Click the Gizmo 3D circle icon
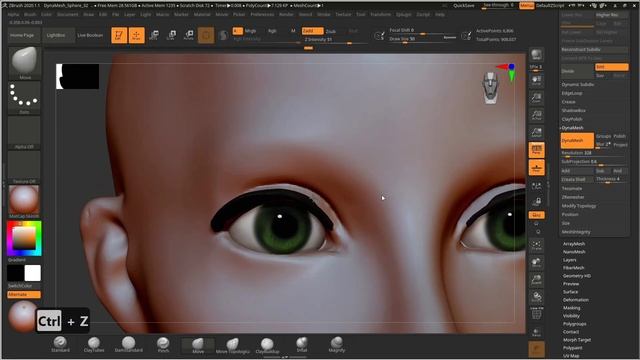Image resolution: width=640 pixels, height=360 pixels. pyautogui.click(x=206, y=35)
